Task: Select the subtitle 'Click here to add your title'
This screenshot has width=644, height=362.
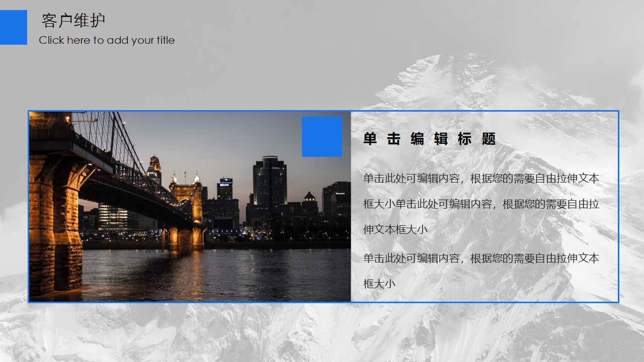Action: [107, 40]
